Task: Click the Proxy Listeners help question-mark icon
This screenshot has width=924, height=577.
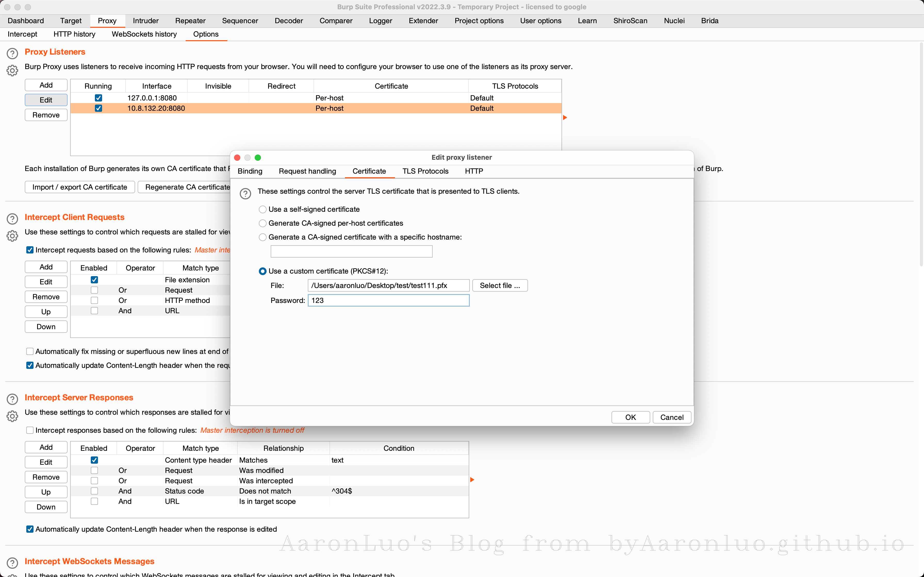Action: pos(12,53)
